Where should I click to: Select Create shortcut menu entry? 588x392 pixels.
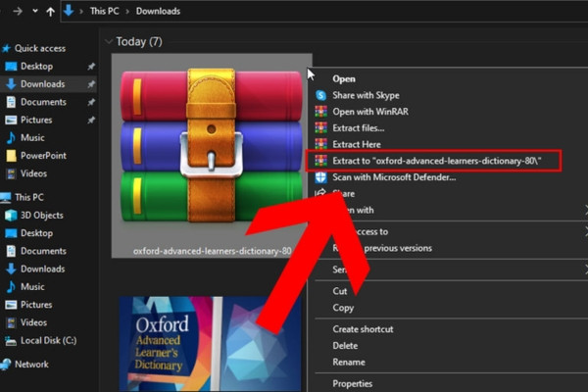tap(363, 329)
